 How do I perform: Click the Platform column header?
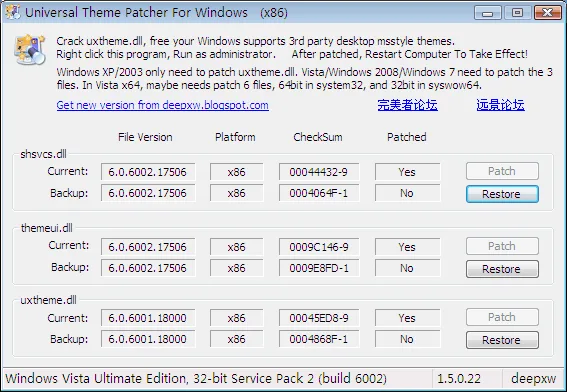click(x=235, y=137)
